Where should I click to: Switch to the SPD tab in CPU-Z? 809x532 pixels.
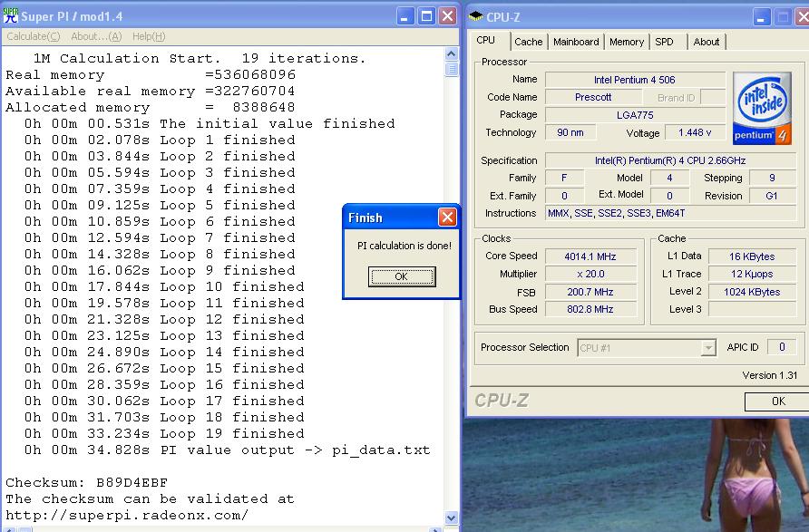665,42
